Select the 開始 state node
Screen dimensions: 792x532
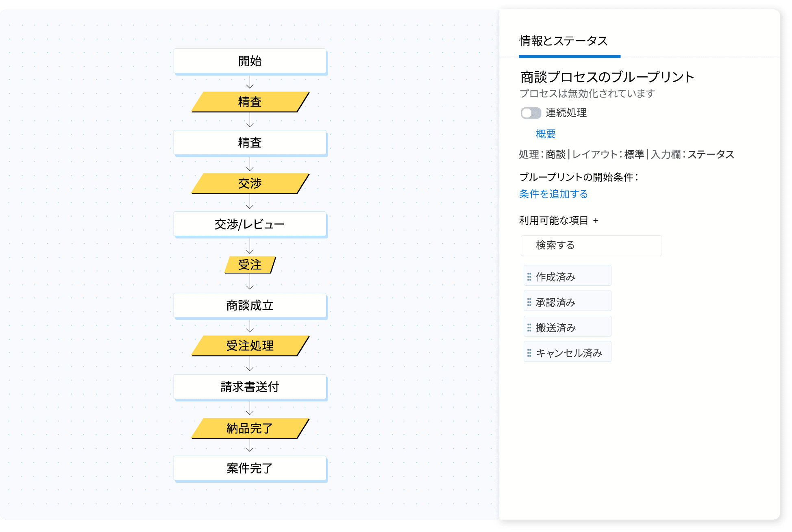click(250, 61)
